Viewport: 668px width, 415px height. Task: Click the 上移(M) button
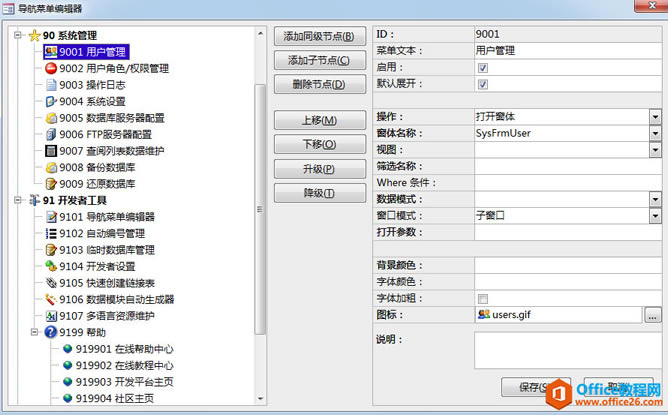coord(320,120)
